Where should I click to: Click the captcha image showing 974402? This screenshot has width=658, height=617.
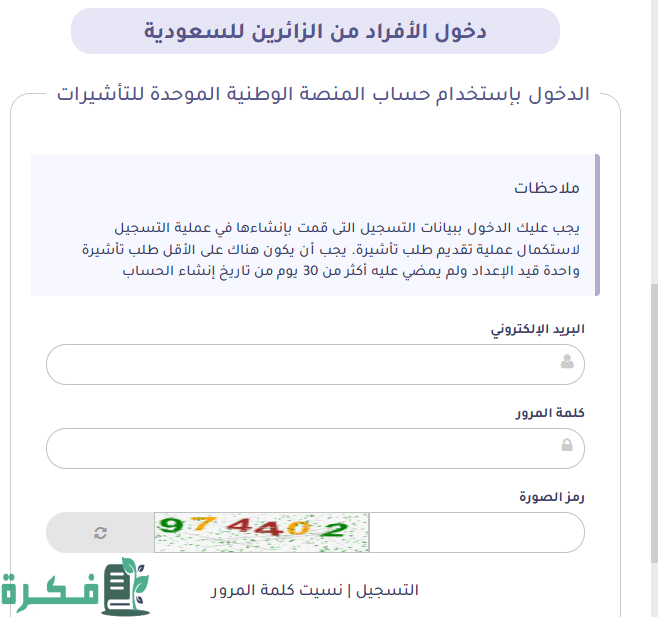coord(262,532)
